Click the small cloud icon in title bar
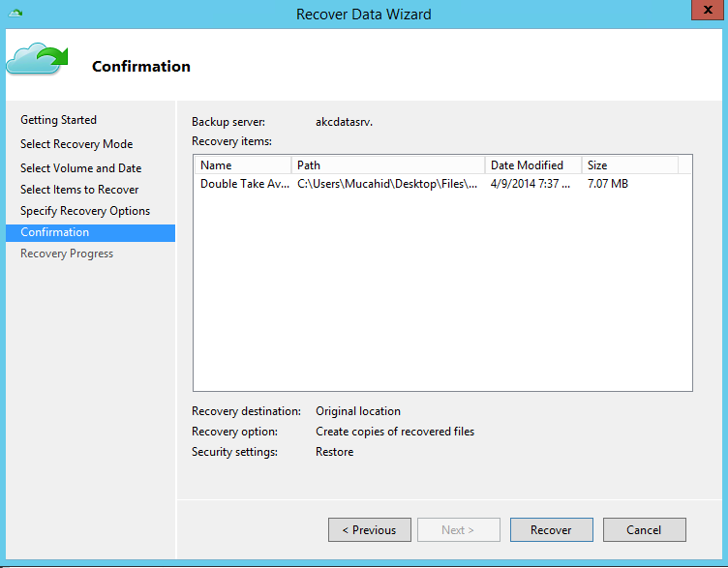The height and width of the screenshot is (568, 728). tap(15, 13)
